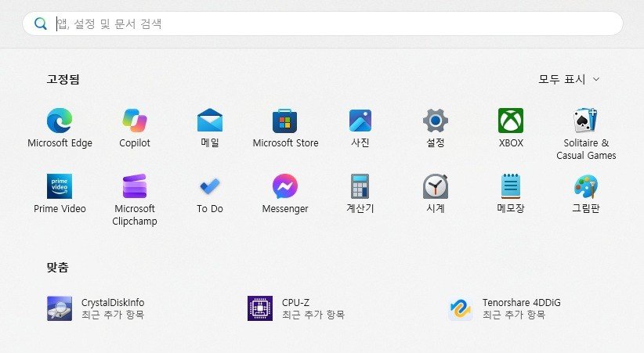644x353 pixels.
Task: Open the recommended Tenorshare 4DDiG icon
Action: 461,309
